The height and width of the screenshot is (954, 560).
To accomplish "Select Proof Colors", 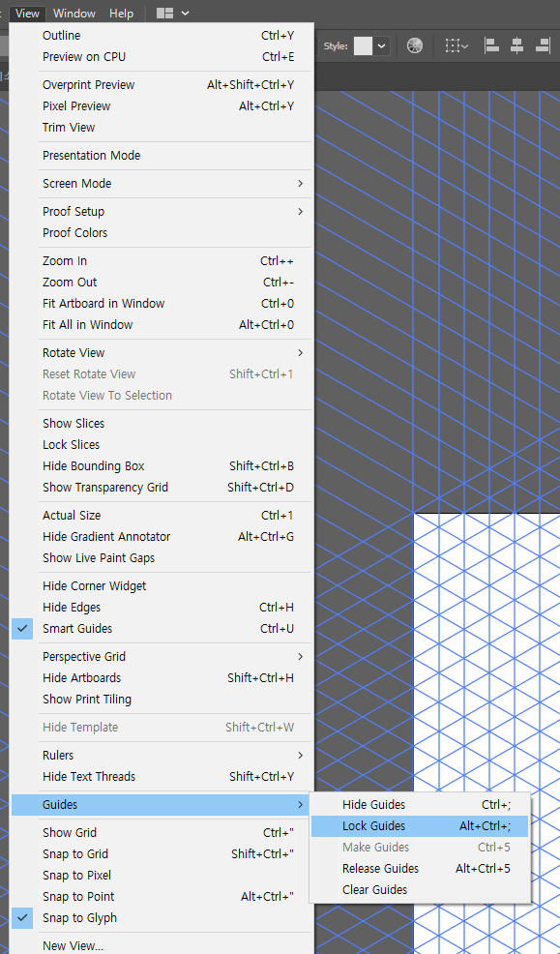I will (162, 233).
